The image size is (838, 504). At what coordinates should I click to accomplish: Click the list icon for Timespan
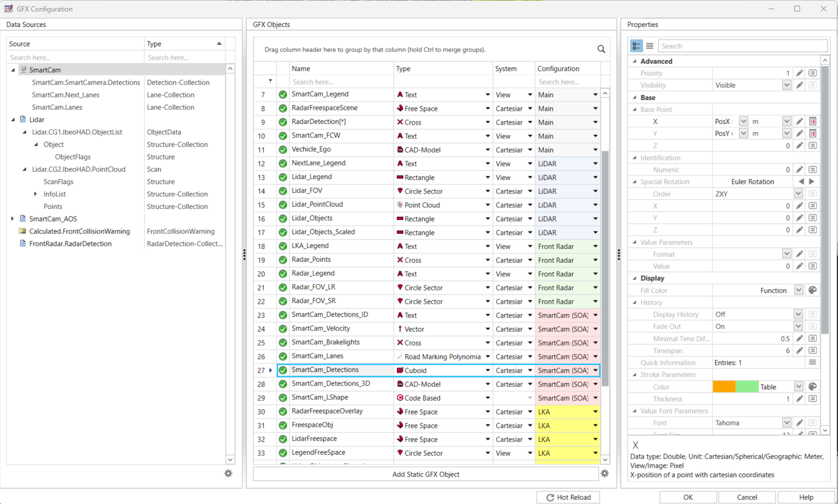(813, 350)
